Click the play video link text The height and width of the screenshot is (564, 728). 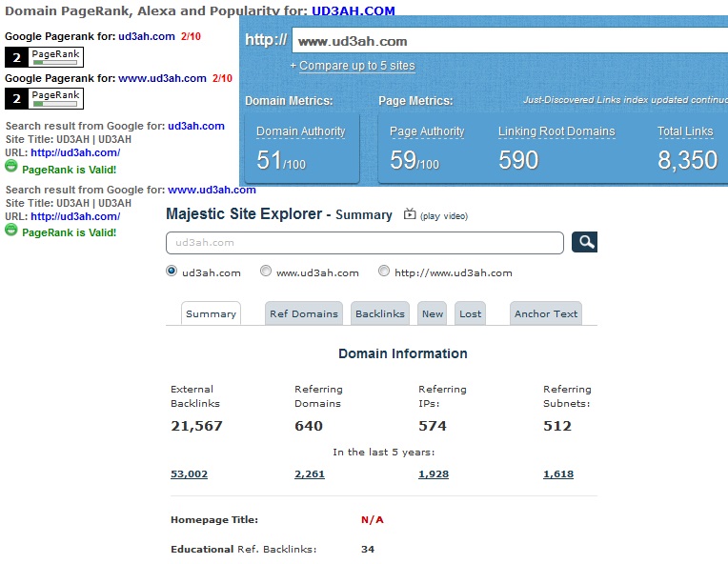444,216
